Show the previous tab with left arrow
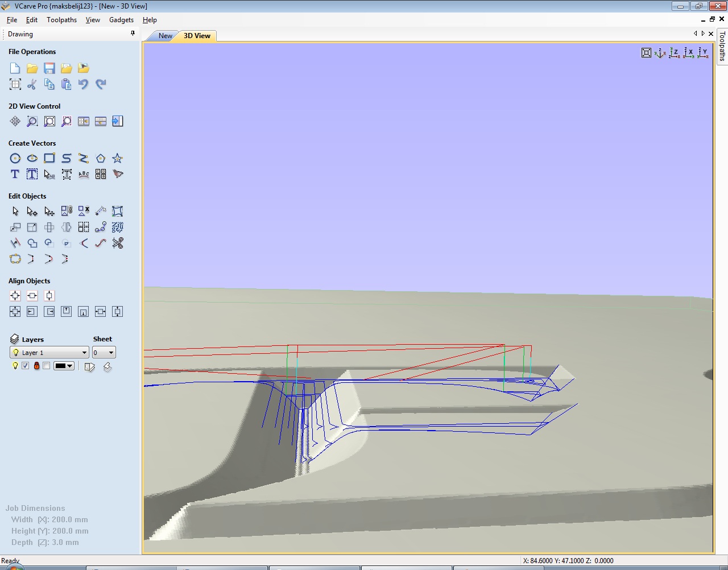This screenshot has width=728, height=570. [x=695, y=34]
